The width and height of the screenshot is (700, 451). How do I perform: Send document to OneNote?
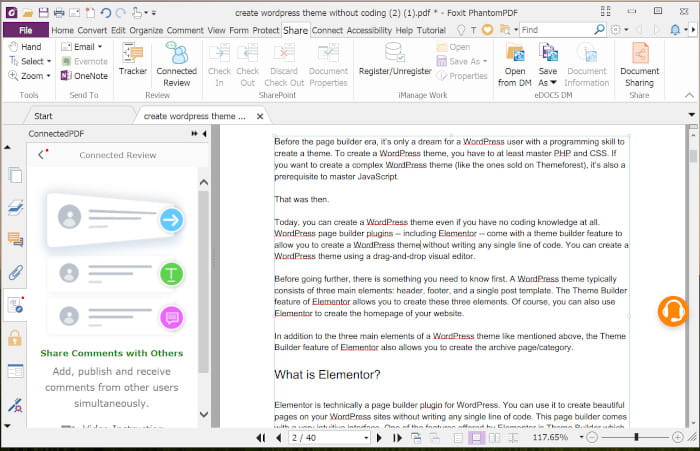click(84, 75)
